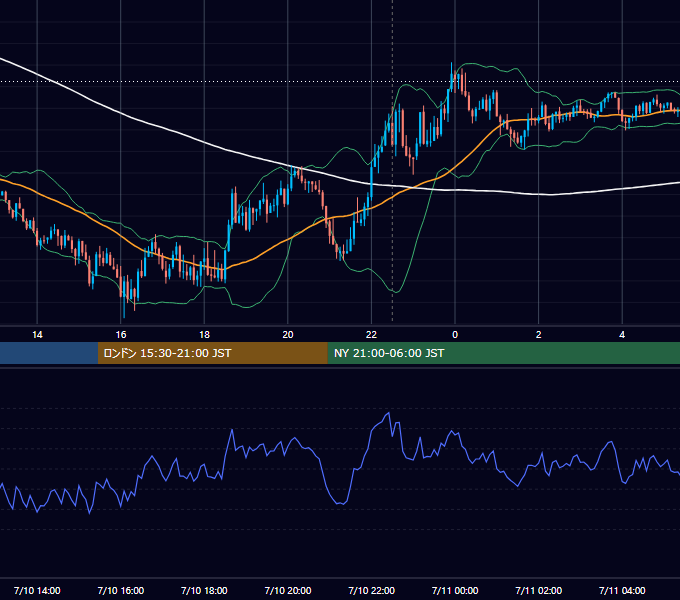Click the hour label 22 on time axis
This screenshot has height=600, width=680.
click(x=371, y=335)
